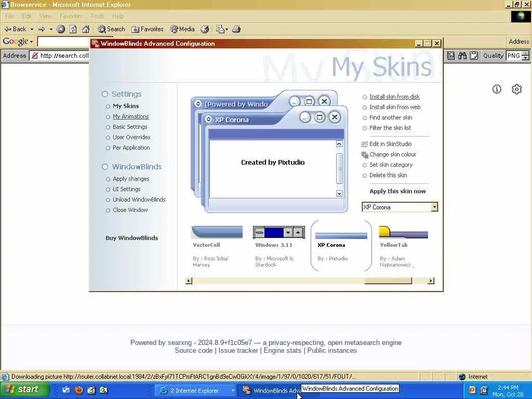Launch Firefox from the Quick Launch bar
532x399 pixels.
(x=79, y=390)
